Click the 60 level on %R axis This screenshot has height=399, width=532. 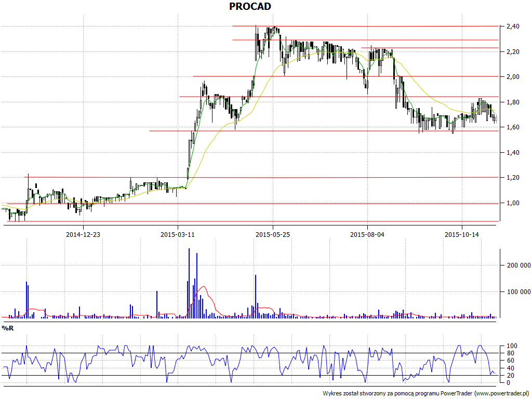(x=512, y=361)
